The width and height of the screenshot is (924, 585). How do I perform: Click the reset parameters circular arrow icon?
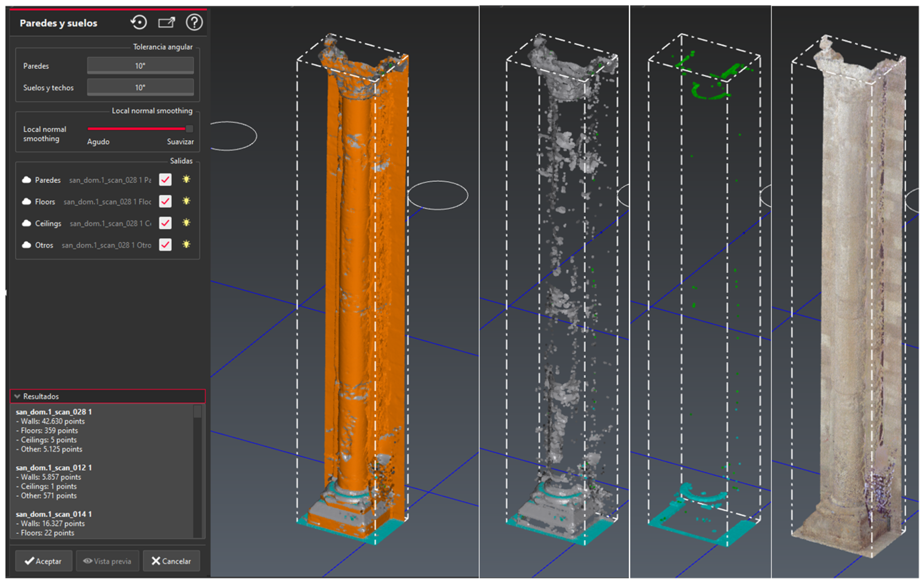(x=139, y=22)
